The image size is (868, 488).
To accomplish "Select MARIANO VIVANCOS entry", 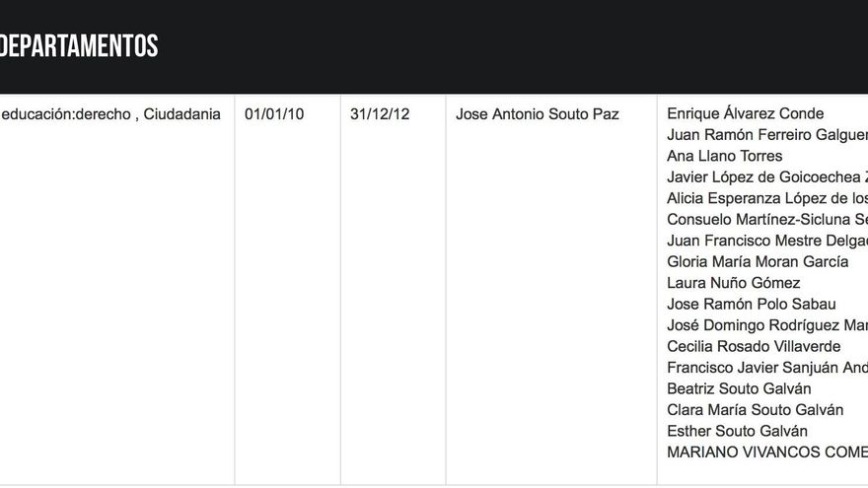I will [767, 453].
